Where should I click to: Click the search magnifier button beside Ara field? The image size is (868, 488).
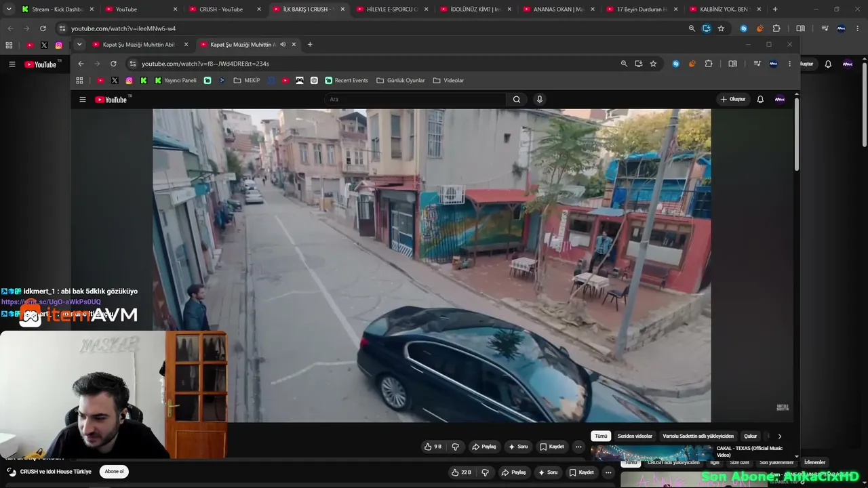[x=517, y=100]
